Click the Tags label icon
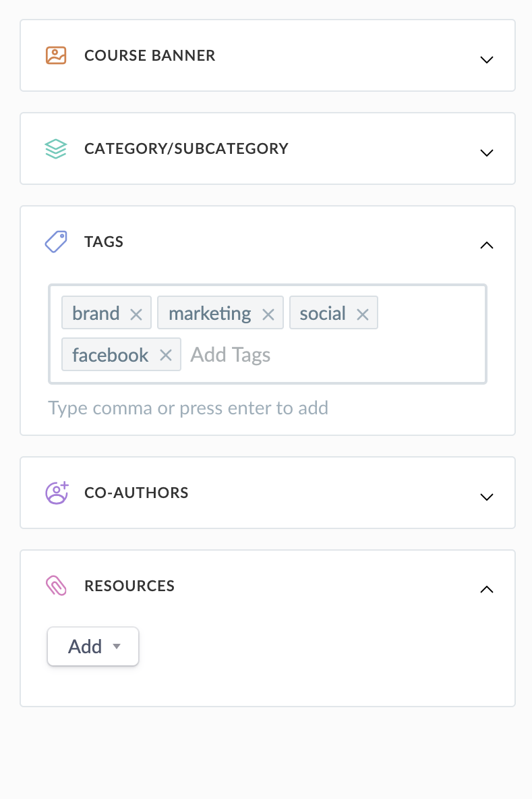The height and width of the screenshot is (799, 532). 56,242
